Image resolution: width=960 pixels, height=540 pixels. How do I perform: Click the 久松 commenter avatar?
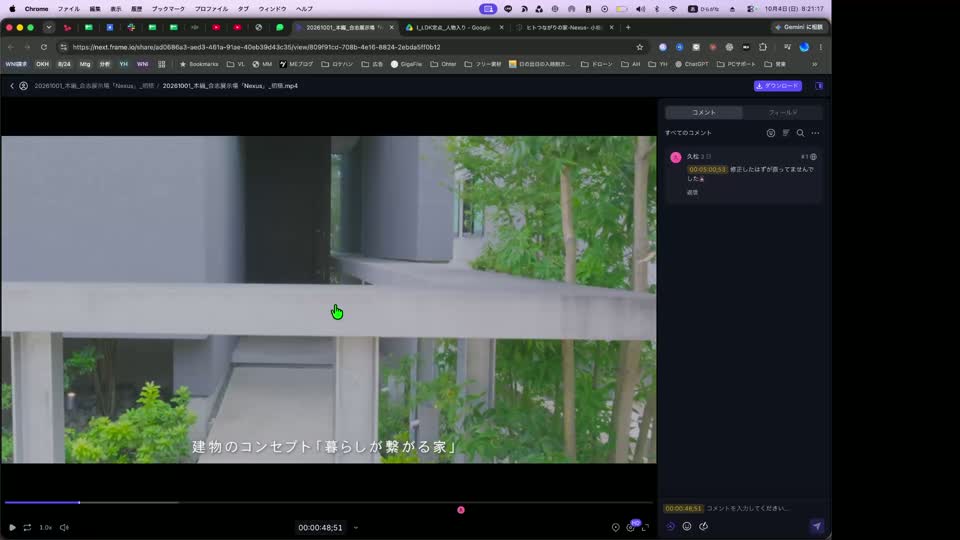pos(676,157)
